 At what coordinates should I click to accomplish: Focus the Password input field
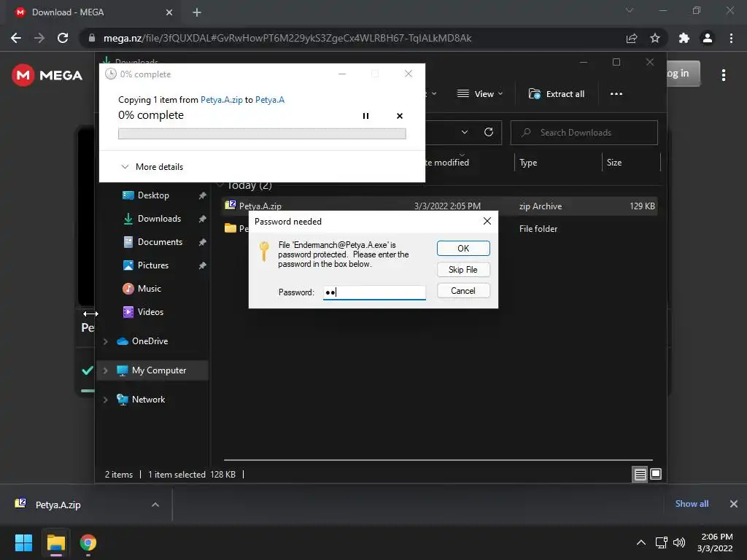tap(374, 292)
